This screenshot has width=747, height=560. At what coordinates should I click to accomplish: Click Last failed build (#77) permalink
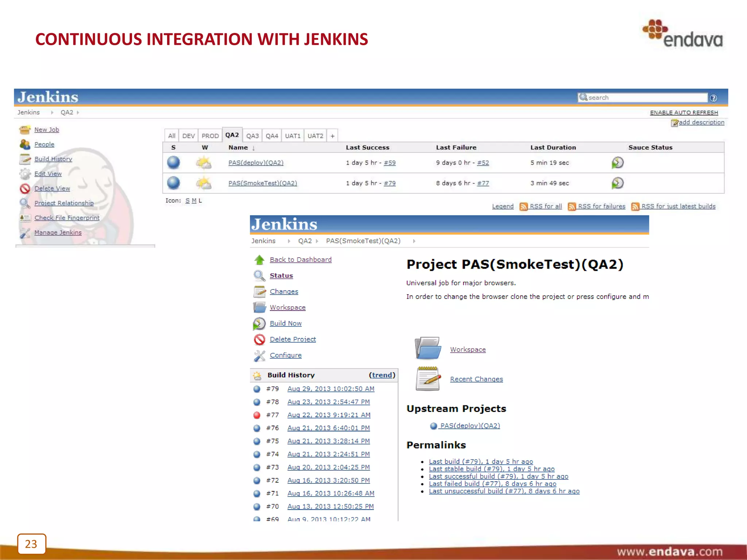[x=492, y=484]
